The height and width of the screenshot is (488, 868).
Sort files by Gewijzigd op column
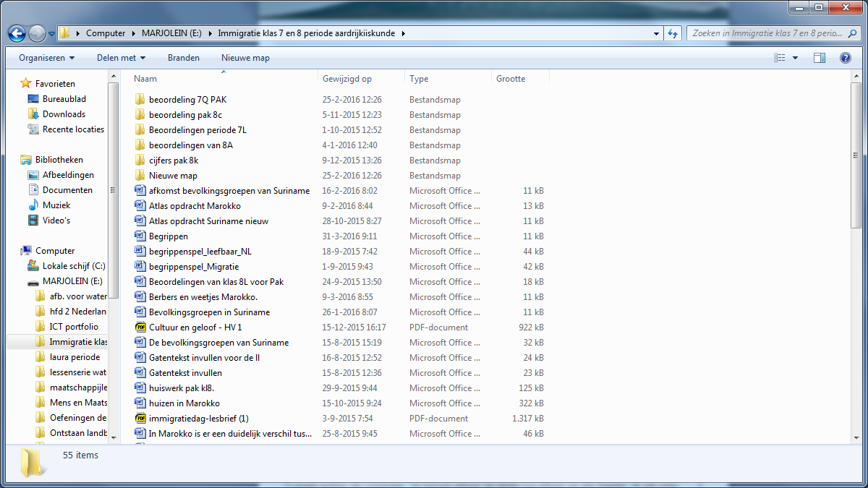click(x=347, y=79)
